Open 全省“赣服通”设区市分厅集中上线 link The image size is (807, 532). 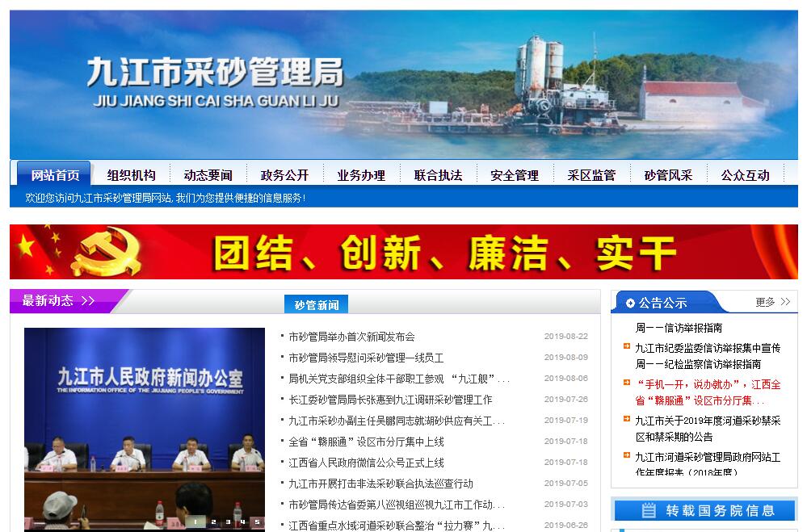click(x=366, y=442)
